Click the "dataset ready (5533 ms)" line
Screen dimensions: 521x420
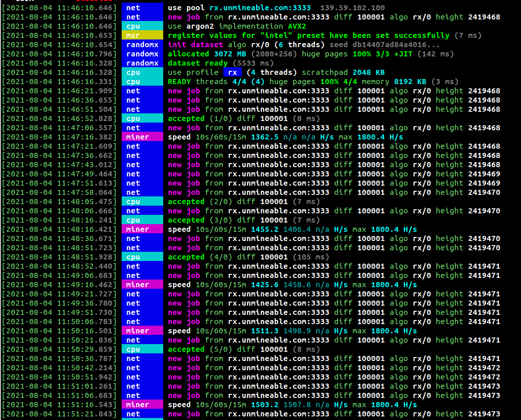220,63
